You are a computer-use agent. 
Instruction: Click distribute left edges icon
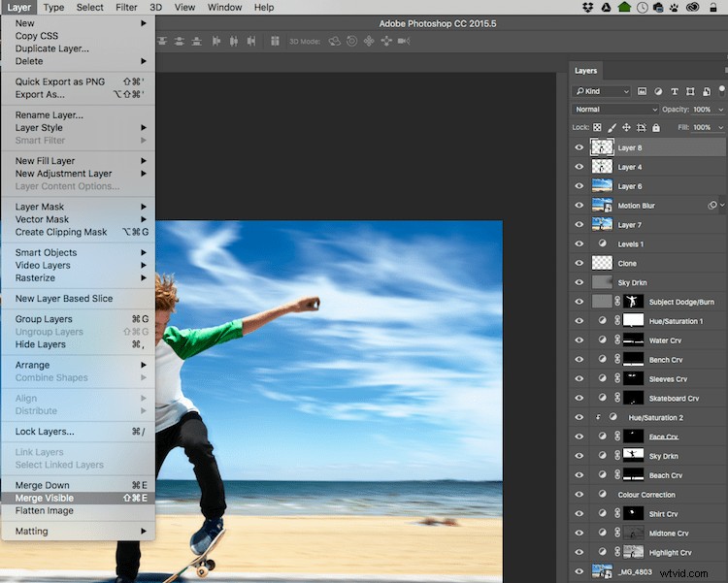coord(215,42)
